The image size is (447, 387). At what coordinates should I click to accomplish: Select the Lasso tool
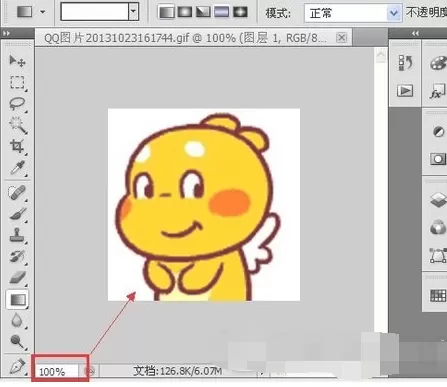(x=17, y=104)
